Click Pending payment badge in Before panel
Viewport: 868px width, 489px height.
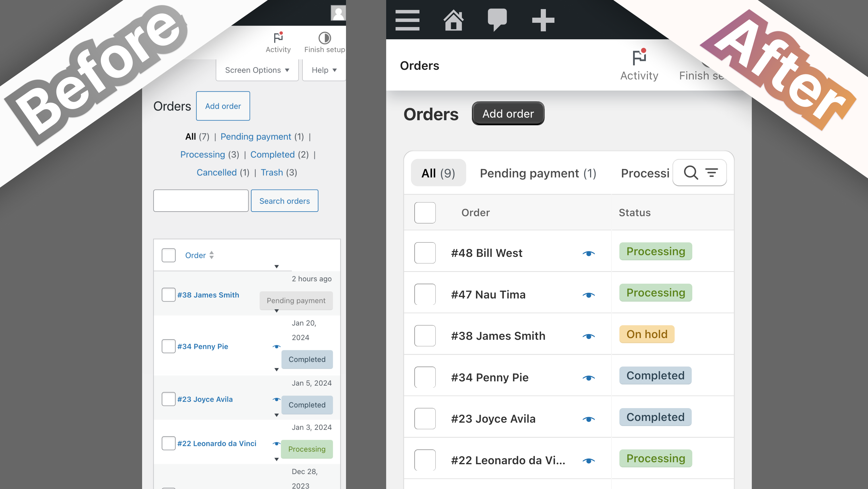tap(296, 301)
